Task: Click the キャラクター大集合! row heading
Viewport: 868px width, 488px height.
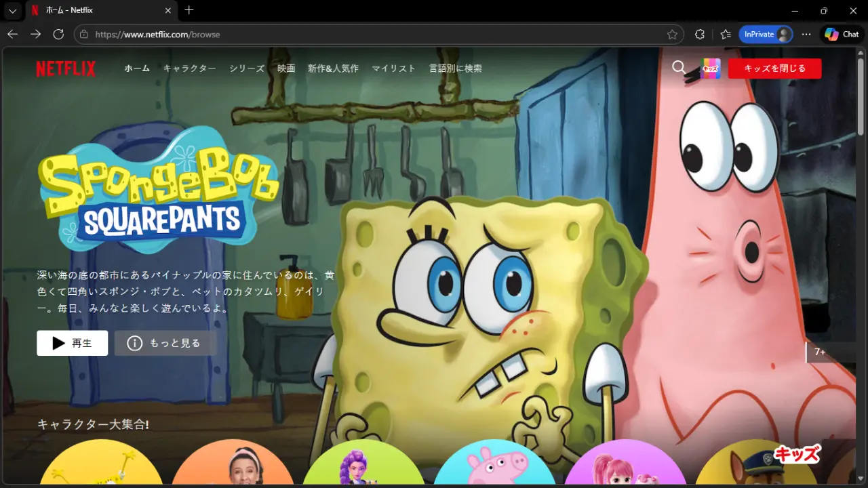Action: click(x=93, y=424)
